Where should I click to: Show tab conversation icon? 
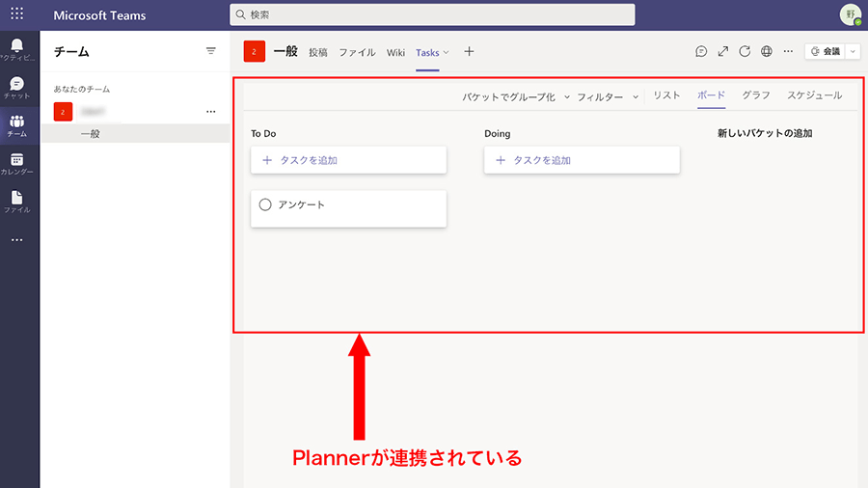coord(701,51)
